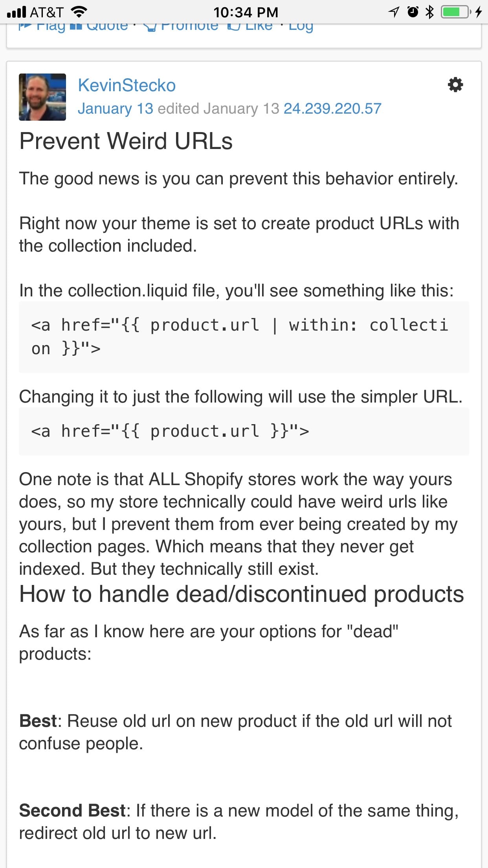Tap the location services arrow icon
Viewport: 488px width, 868px height.
click(393, 12)
